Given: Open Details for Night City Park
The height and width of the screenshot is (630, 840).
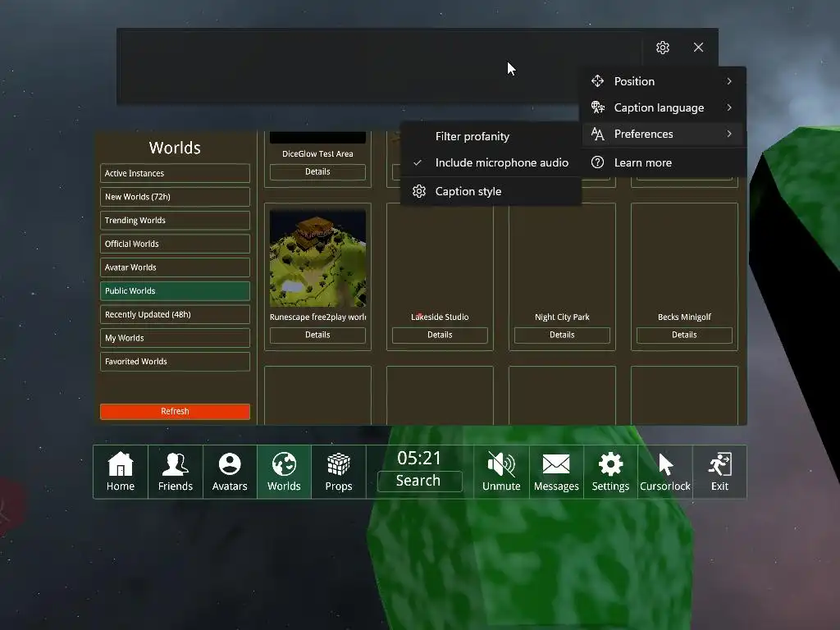Looking at the screenshot, I should tap(562, 335).
